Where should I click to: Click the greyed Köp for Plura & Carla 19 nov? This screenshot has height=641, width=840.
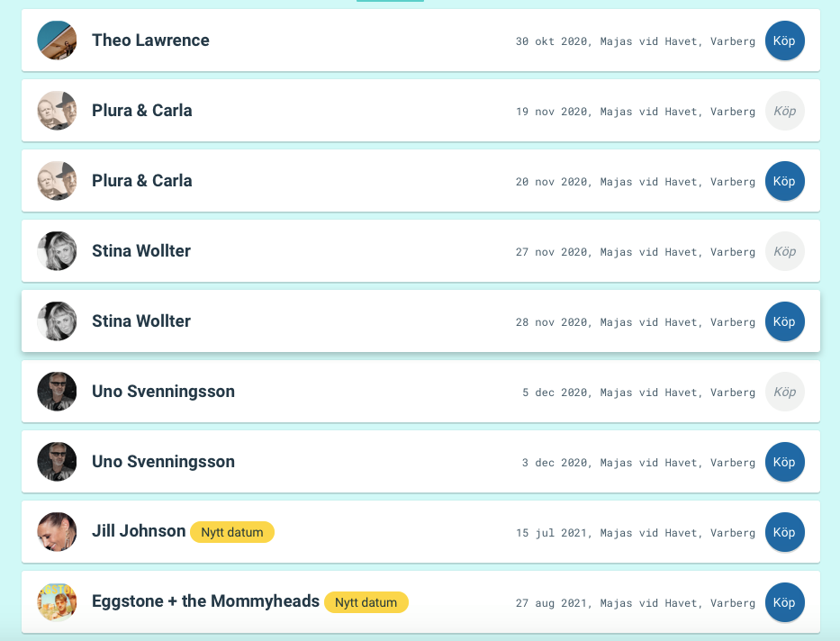click(784, 111)
